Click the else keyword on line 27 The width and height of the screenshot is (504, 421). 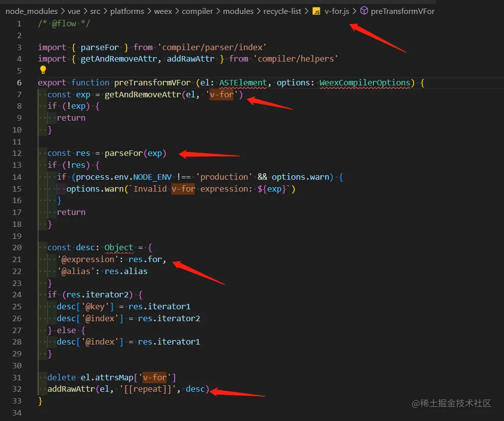(x=67, y=330)
